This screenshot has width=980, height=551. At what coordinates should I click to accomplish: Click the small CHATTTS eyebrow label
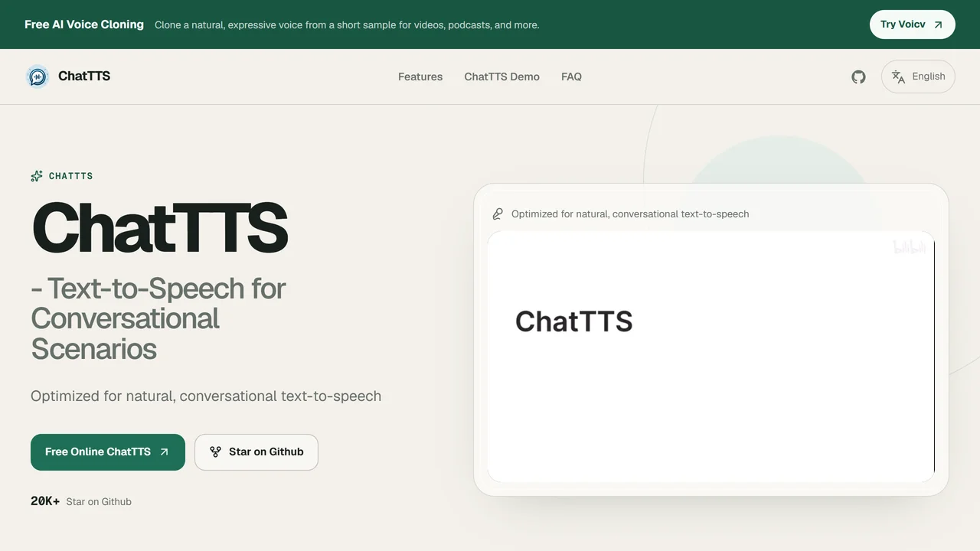pyautogui.click(x=70, y=176)
